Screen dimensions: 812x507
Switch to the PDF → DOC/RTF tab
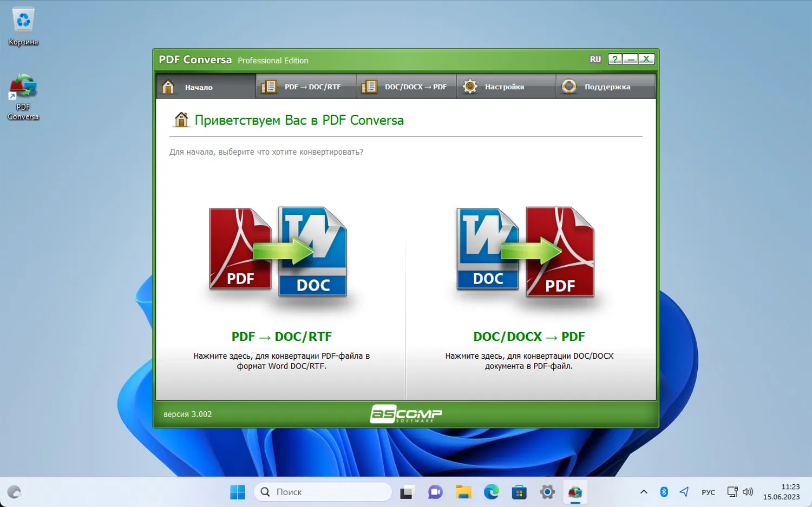coord(306,87)
